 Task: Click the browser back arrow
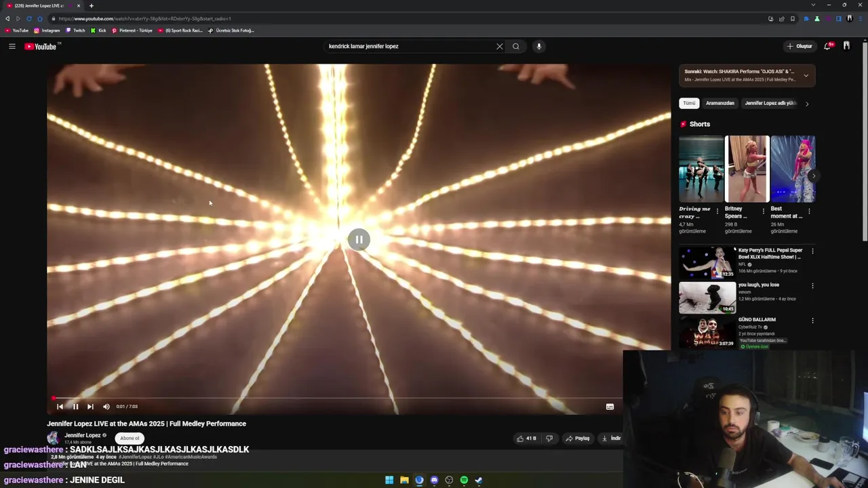click(x=7, y=18)
